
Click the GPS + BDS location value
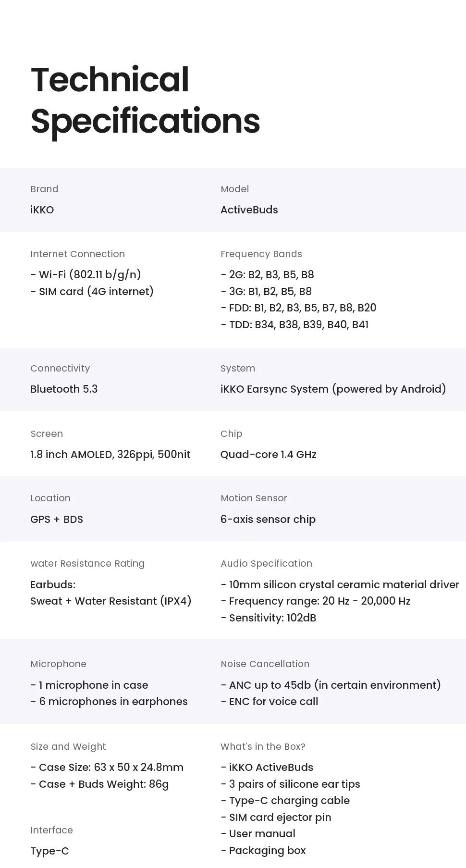tap(57, 520)
